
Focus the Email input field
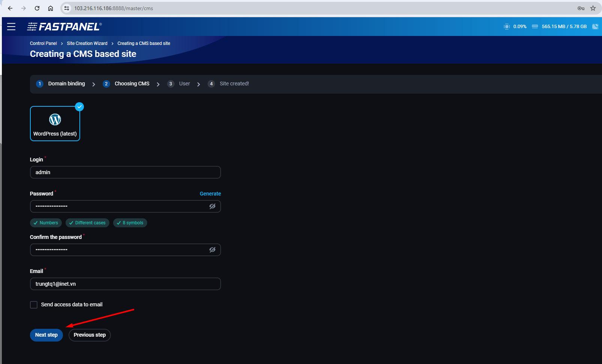[125, 284]
